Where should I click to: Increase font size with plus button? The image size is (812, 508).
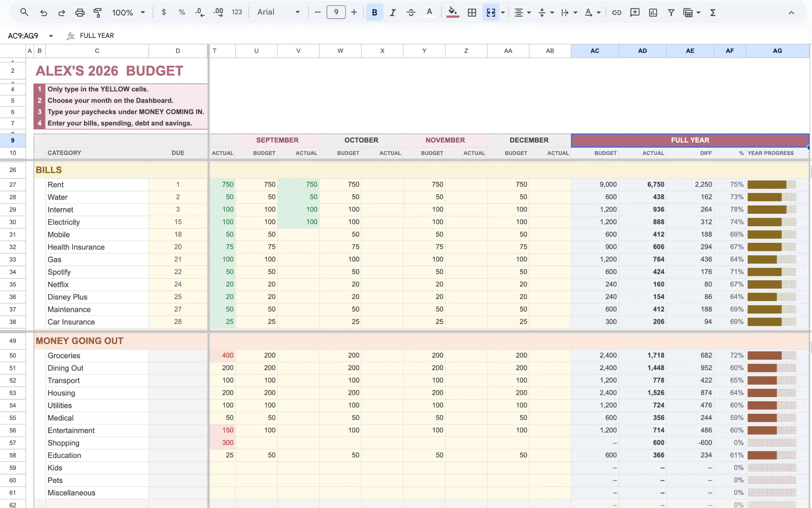click(354, 13)
